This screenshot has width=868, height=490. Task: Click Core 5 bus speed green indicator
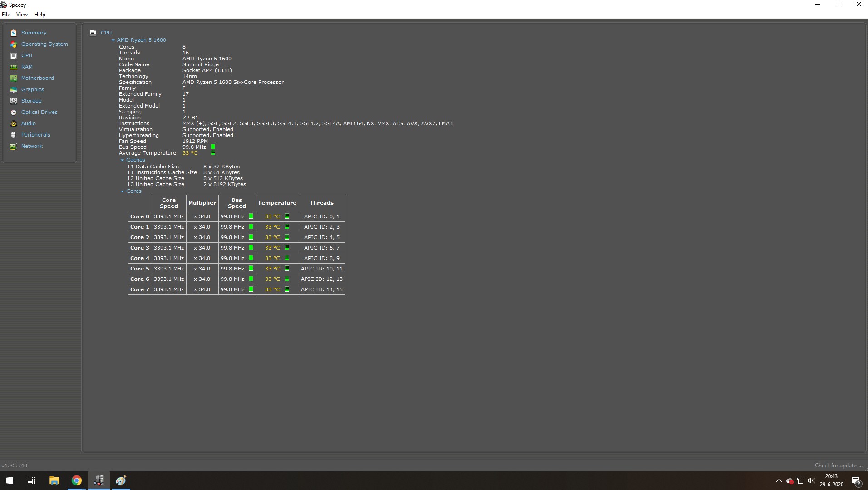tap(251, 269)
